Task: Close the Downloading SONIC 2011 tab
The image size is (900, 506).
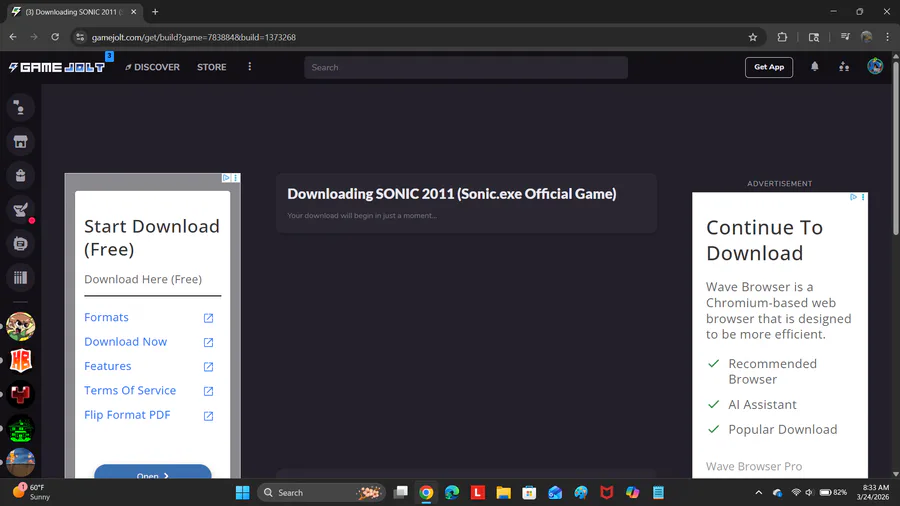Action: click(133, 11)
